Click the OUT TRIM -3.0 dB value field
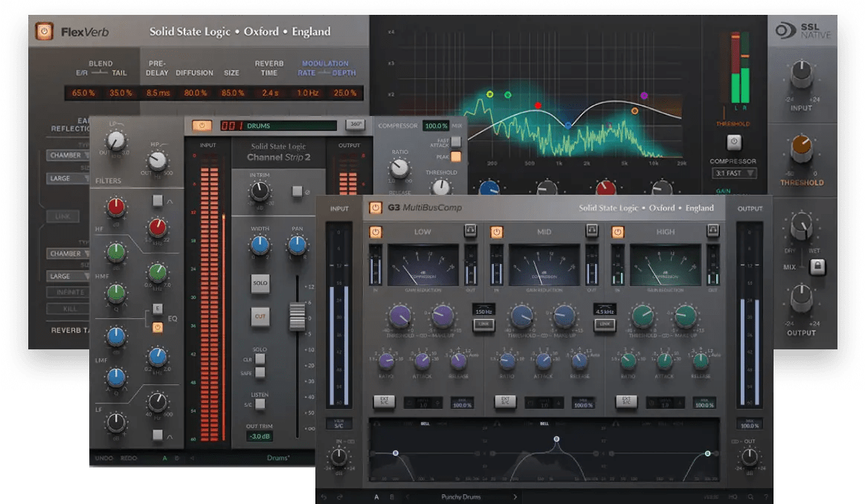865x504 pixels. (x=260, y=436)
